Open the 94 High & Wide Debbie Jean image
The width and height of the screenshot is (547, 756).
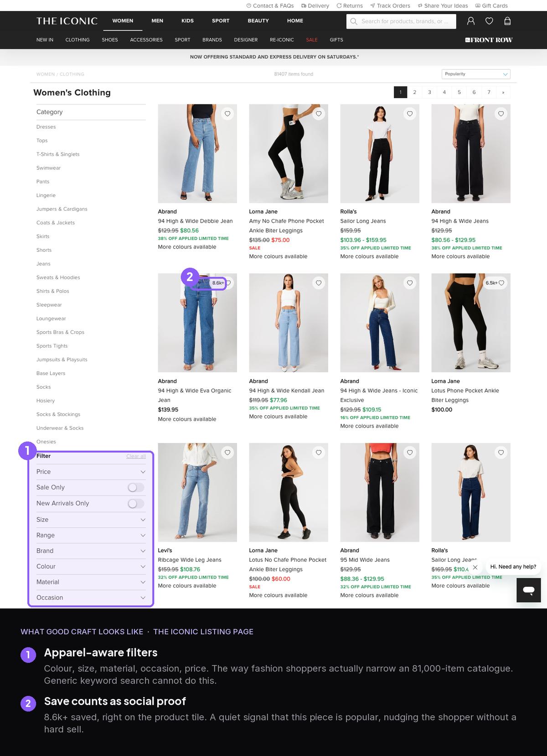[197, 154]
